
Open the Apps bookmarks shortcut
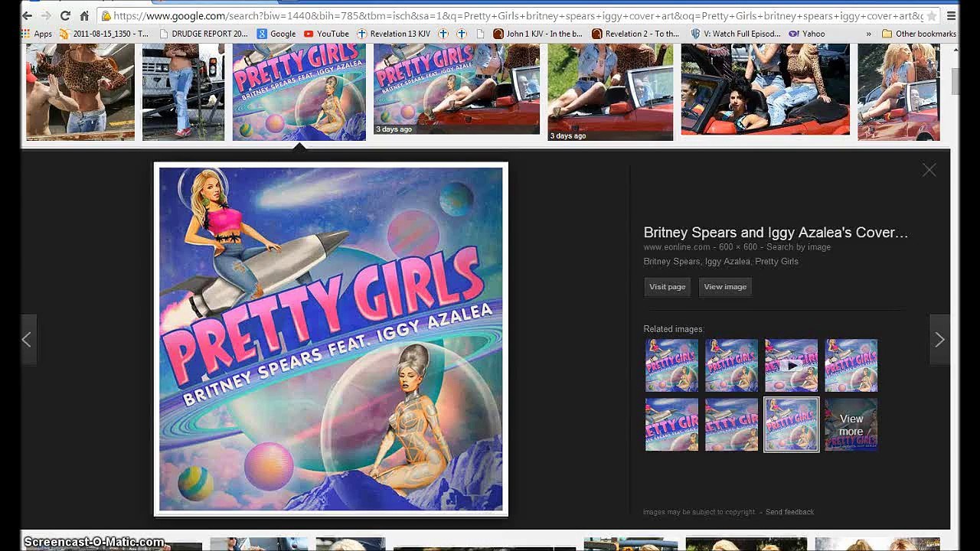(37, 34)
